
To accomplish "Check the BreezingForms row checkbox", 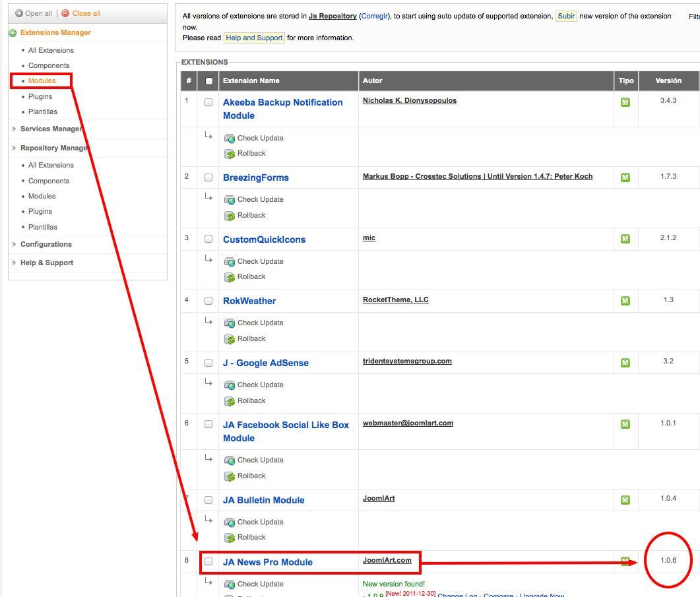I will (x=208, y=177).
